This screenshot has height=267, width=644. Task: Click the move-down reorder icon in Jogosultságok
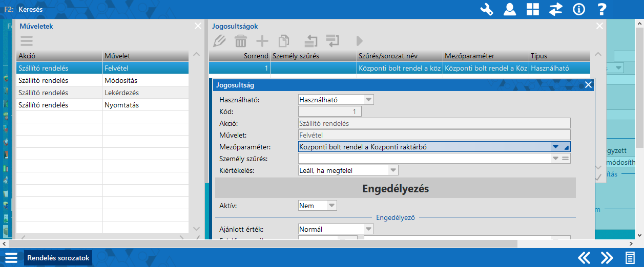click(333, 41)
